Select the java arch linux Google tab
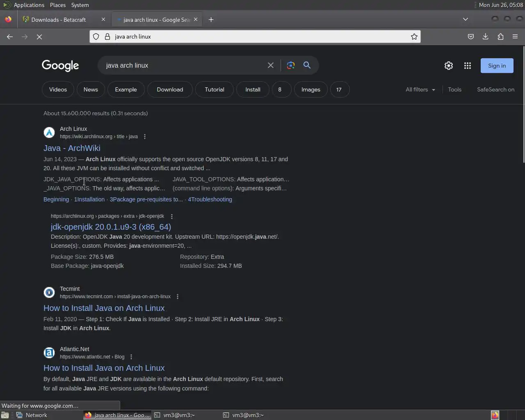The height and width of the screenshot is (420, 525). pos(157,19)
